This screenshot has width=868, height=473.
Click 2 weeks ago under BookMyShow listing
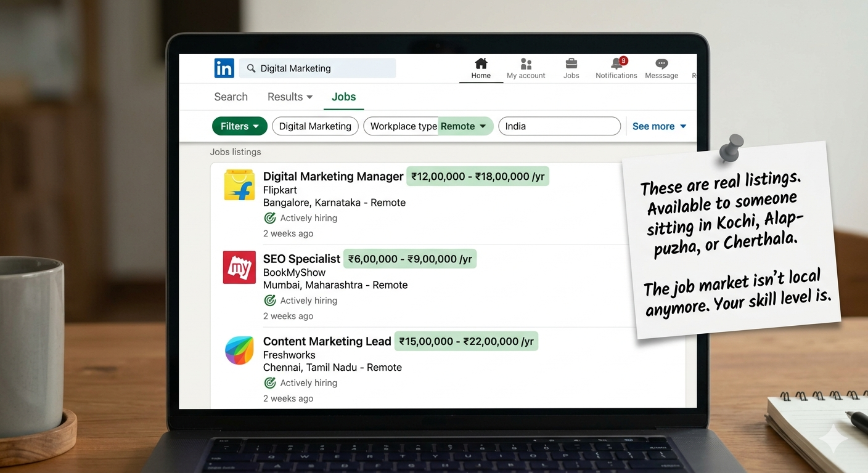288,316
